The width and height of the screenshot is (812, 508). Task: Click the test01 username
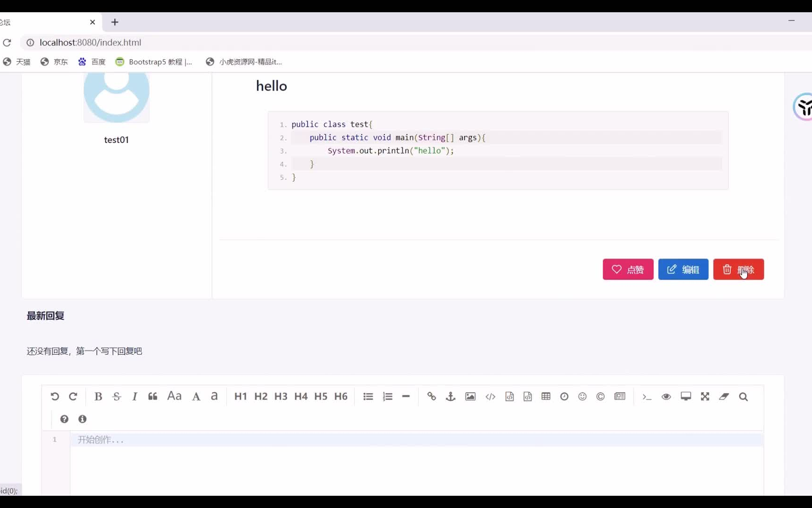coord(117,140)
